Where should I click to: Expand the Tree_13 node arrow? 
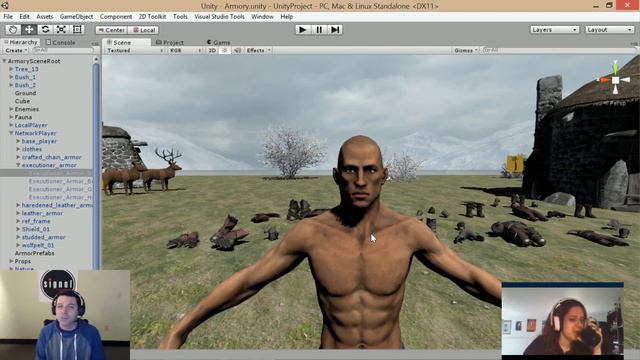(x=11, y=69)
